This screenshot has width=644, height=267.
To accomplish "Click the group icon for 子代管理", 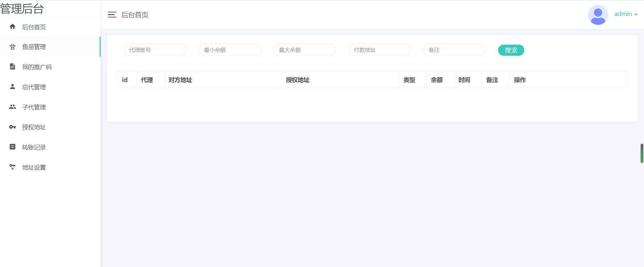I will click(12, 107).
